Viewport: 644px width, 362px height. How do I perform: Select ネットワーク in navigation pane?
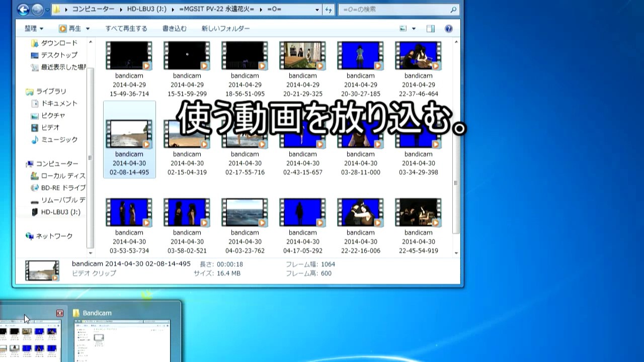pos(49,236)
